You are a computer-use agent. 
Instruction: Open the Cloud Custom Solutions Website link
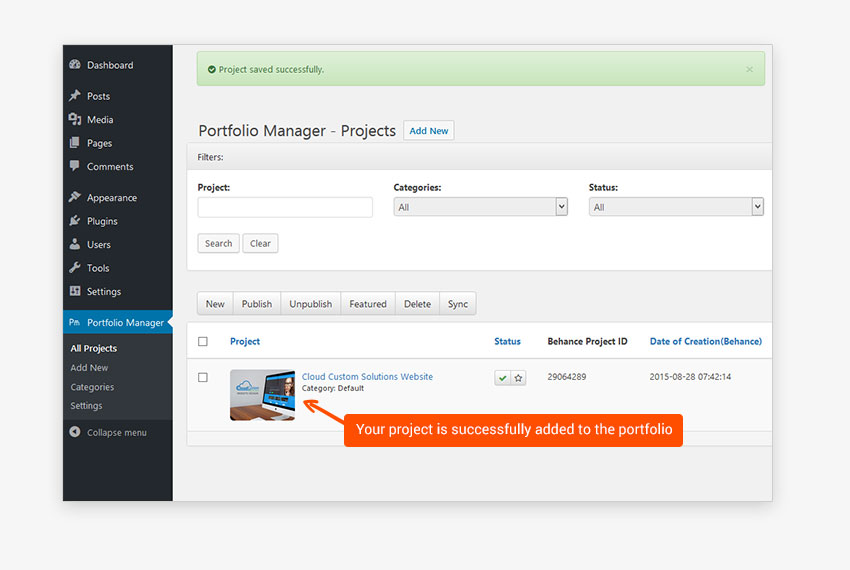click(367, 377)
